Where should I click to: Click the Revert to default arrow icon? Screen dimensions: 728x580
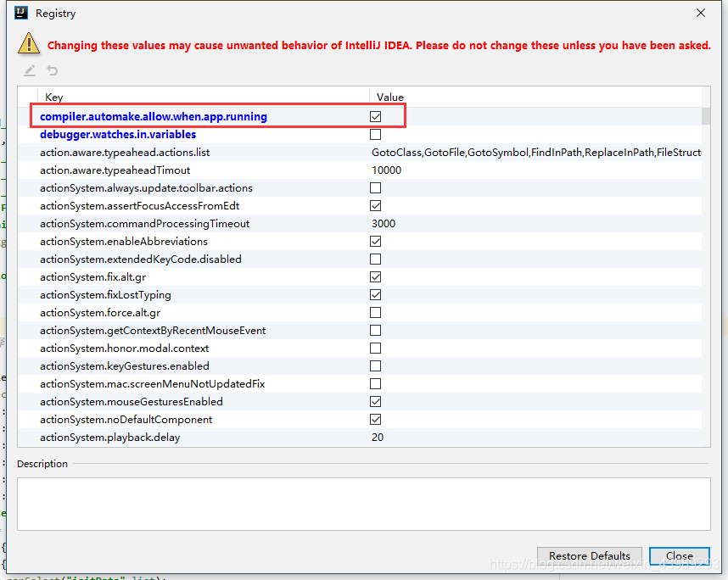[53, 70]
